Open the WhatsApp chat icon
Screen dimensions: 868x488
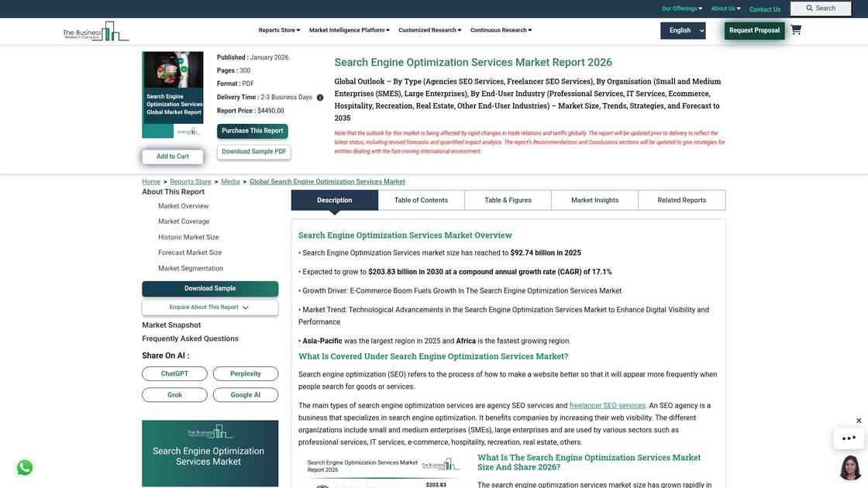pos(24,468)
